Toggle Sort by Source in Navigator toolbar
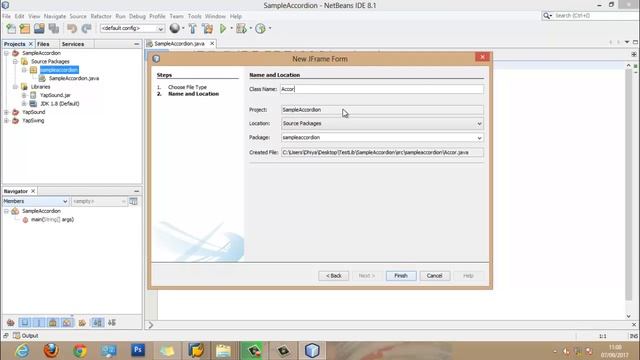Image resolution: width=640 pixels, height=360 pixels. 112,323
